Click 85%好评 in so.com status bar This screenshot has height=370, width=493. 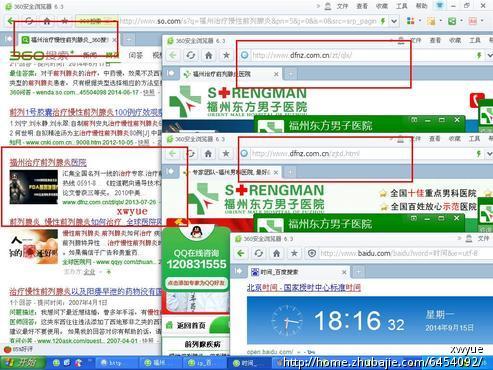coord(19,349)
